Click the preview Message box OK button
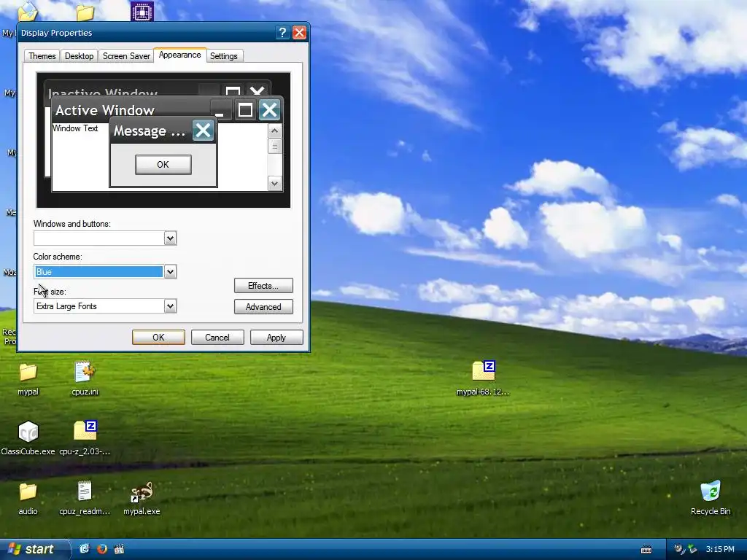 pos(163,164)
